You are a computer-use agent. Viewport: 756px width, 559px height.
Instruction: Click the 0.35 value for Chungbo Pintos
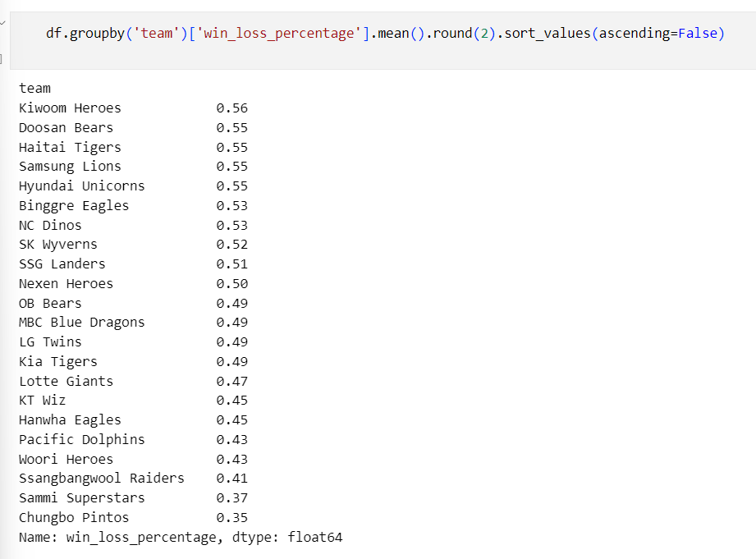pyautogui.click(x=232, y=517)
